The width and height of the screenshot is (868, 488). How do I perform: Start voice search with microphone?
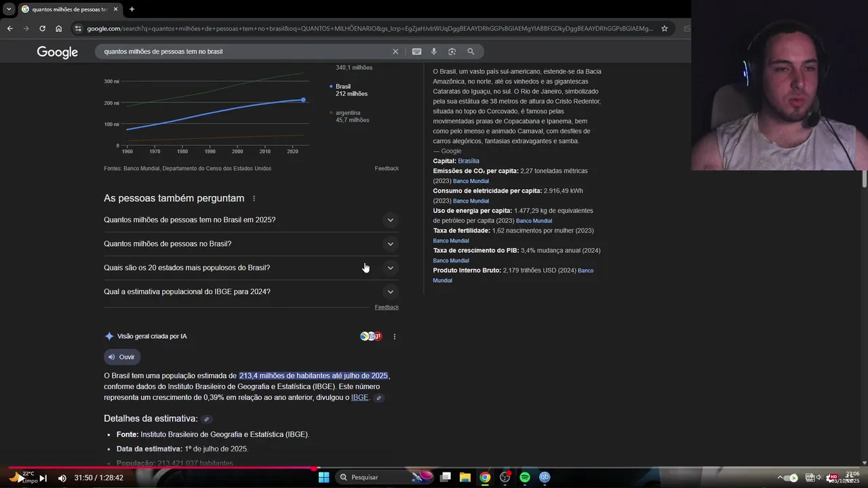pos(434,52)
